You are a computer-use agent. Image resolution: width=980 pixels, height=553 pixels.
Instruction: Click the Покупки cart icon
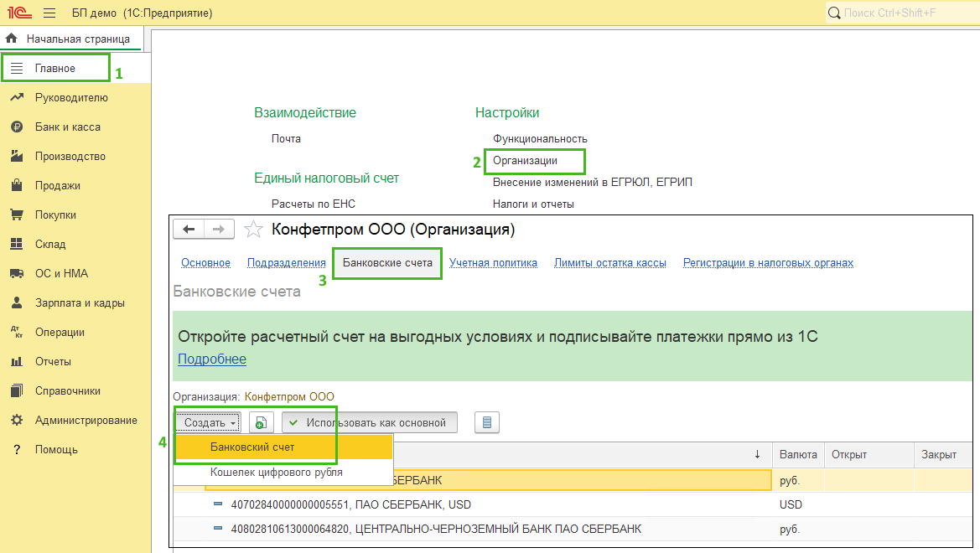click(x=17, y=215)
